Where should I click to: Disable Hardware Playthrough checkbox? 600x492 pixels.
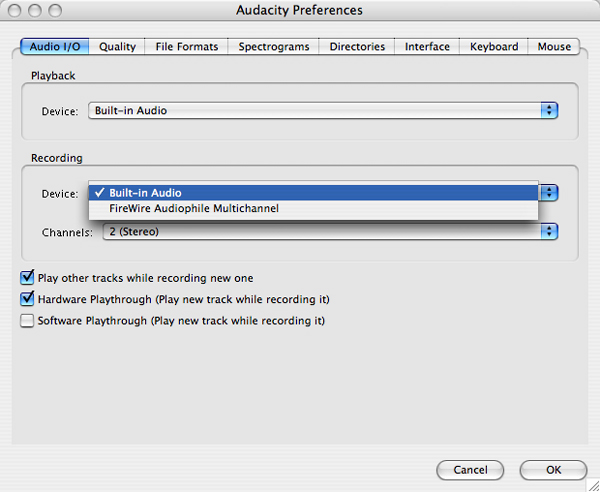pyautogui.click(x=27, y=299)
